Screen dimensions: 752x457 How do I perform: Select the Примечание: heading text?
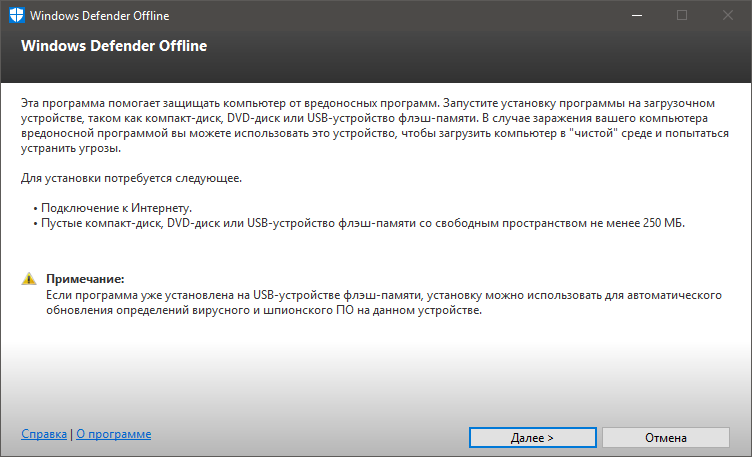coord(85,279)
